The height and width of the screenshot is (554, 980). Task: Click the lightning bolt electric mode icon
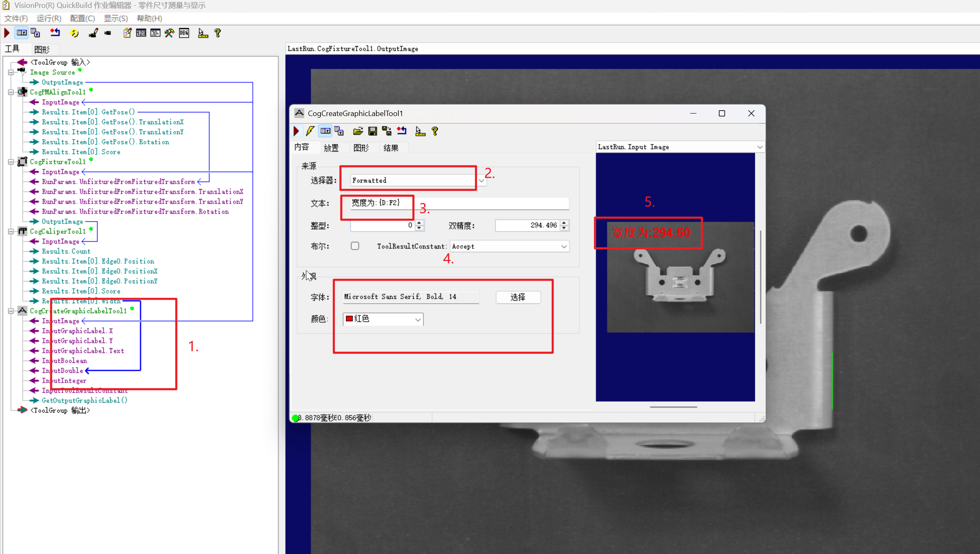point(310,131)
